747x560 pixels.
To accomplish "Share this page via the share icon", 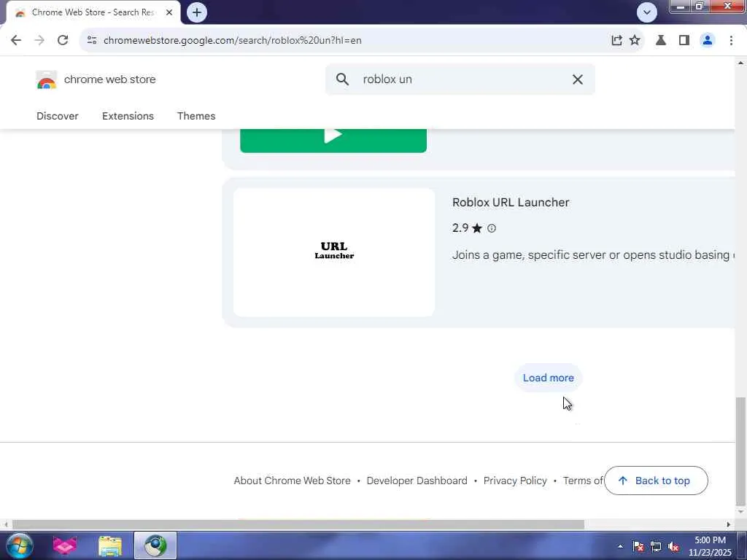I will pyautogui.click(x=616, y=40).
